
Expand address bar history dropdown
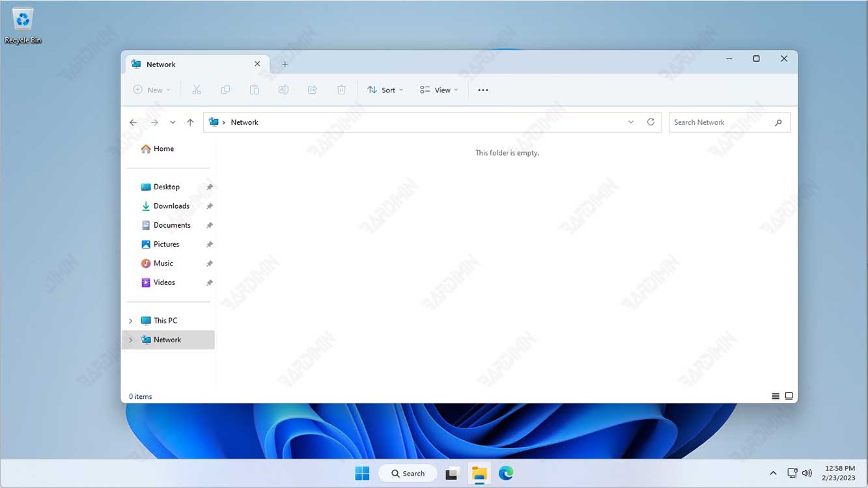(630, 122)
